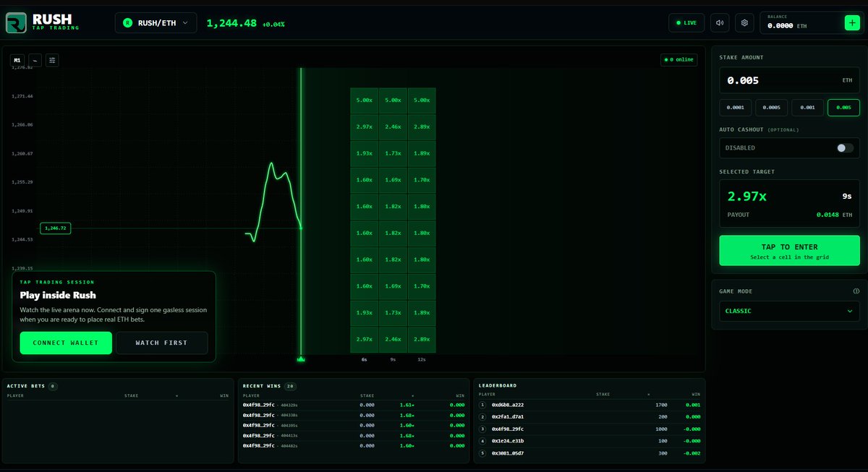Select the 0.001 stake preset
The height and width of the screenshot is (472, 868).
pos(808,108)
